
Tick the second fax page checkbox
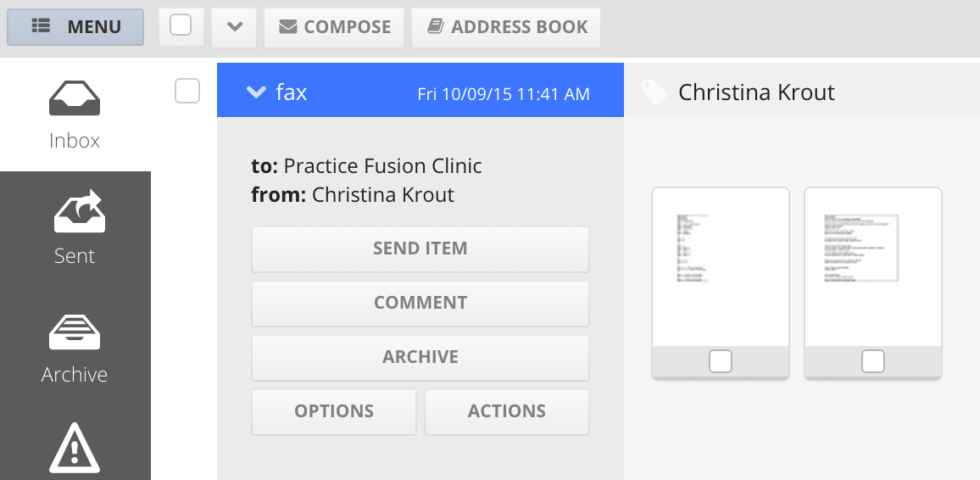tap(872, 362)
